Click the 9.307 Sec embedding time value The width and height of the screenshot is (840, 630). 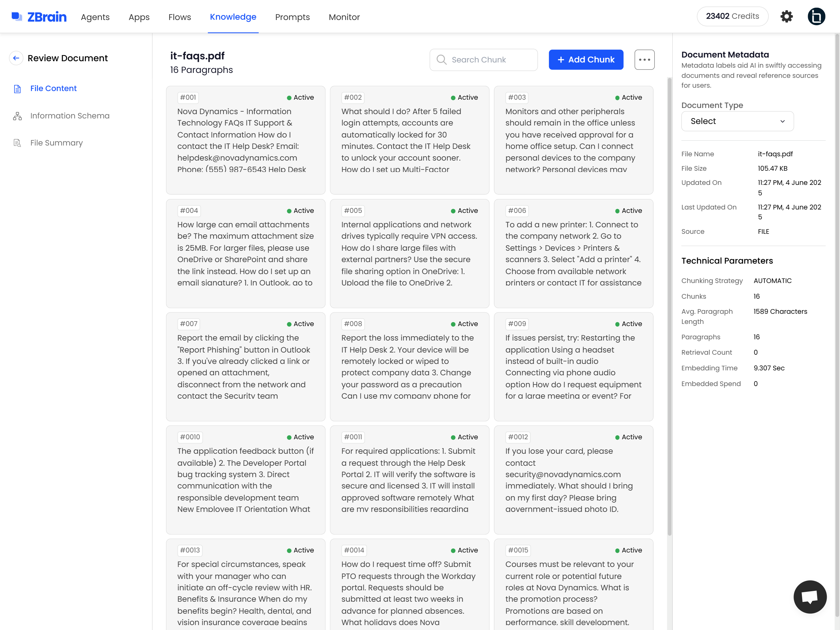769,368
